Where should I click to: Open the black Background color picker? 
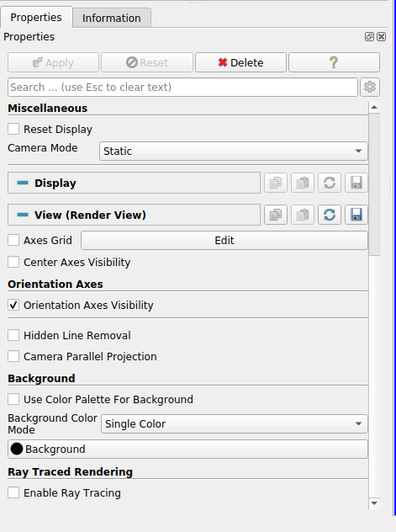(187, 450)
